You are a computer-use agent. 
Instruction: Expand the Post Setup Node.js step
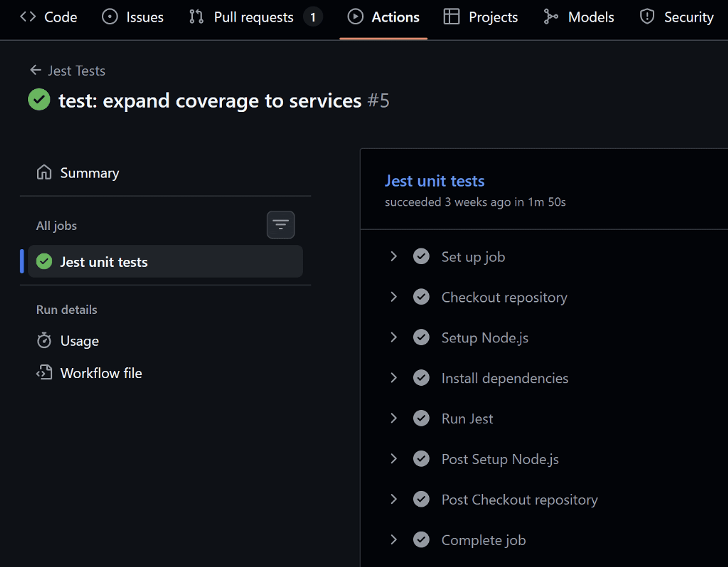[394, 459]
